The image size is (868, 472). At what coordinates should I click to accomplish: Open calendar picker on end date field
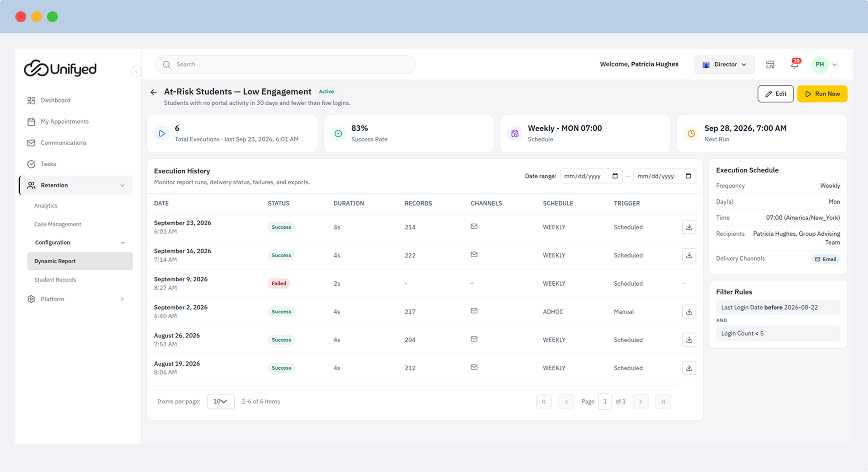(x=688, y=176)
